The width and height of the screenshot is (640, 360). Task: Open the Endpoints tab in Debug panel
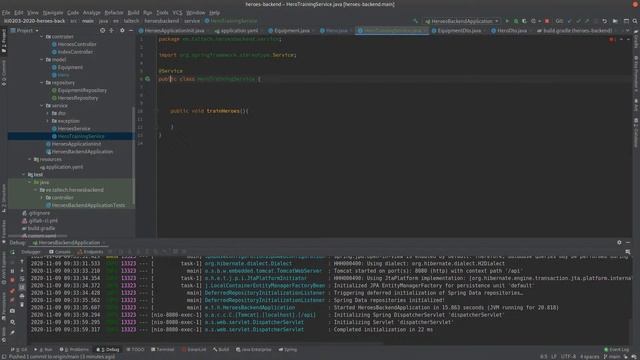(x=91, y=252)
